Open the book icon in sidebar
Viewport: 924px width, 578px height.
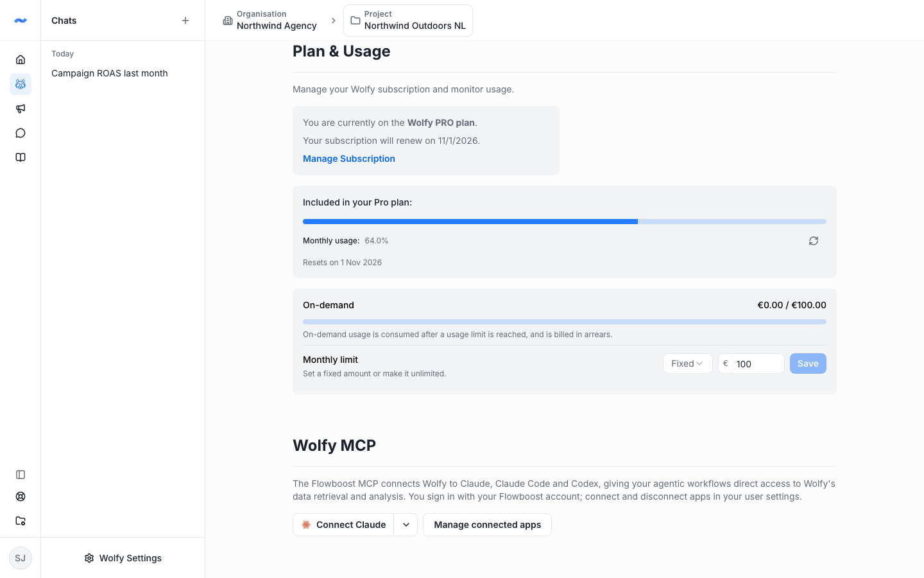(x=21, y=157)
